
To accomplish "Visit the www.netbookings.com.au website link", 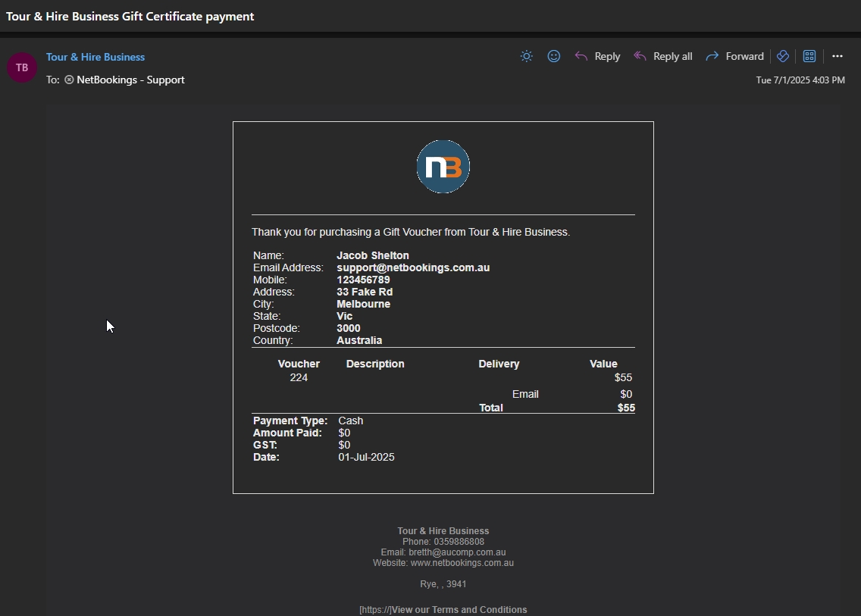I will point(462,563).
